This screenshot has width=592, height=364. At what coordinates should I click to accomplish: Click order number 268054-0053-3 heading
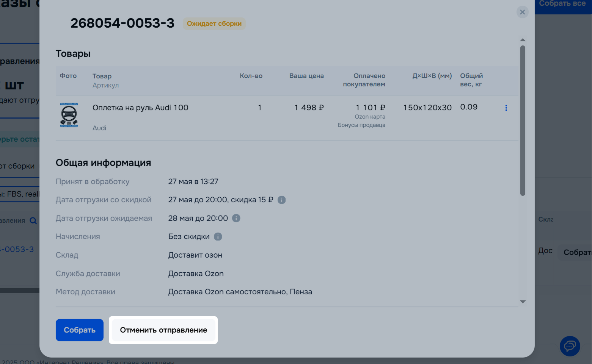tap(122, 23)
